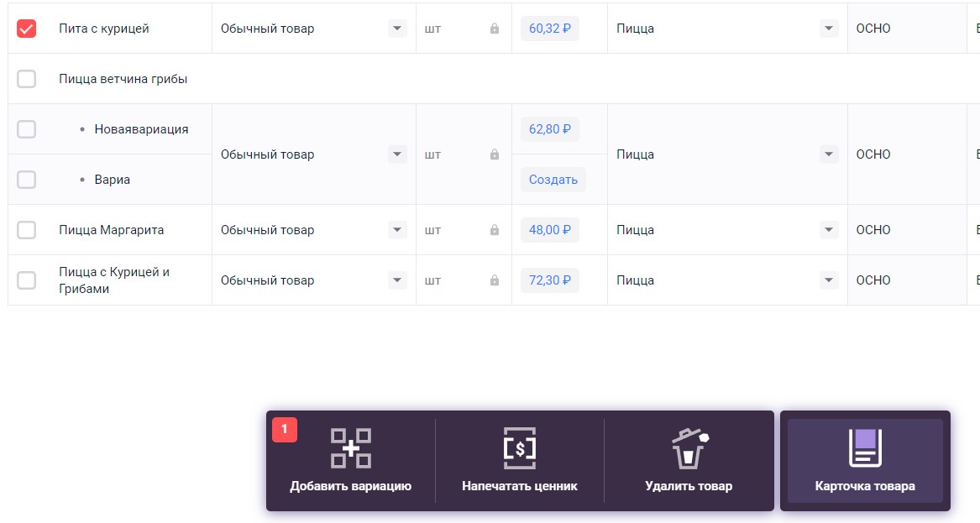Open product type dropdown for Пицца ветчина грибы variations

coord(397,154)
